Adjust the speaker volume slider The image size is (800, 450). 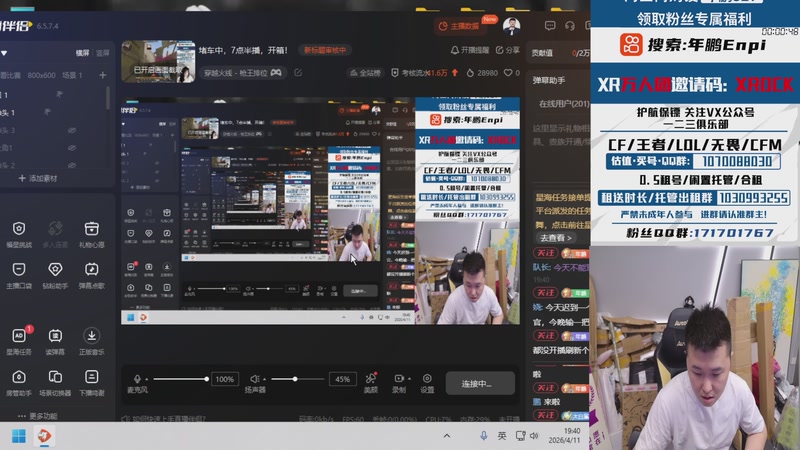(297, 379)
